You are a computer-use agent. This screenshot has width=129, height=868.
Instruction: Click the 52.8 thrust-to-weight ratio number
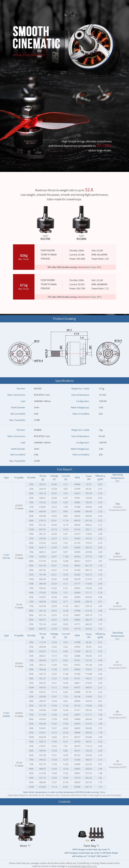(x=89, y=190)
